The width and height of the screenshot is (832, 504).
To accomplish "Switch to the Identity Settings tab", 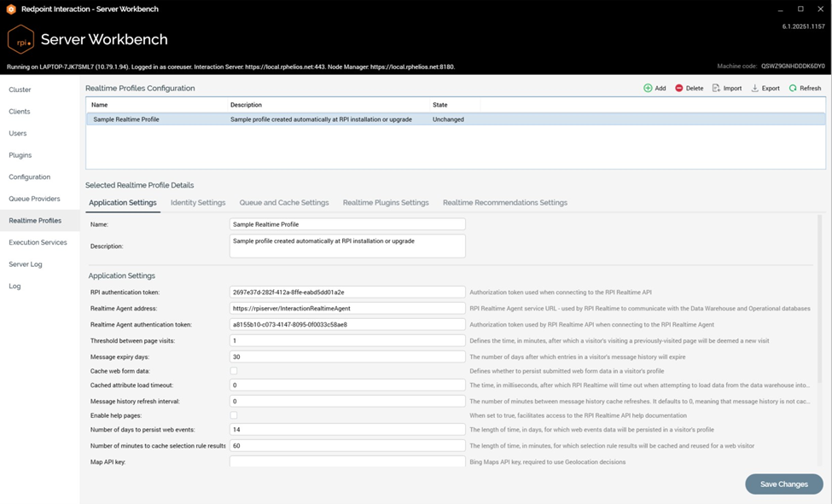I will 198,203.
